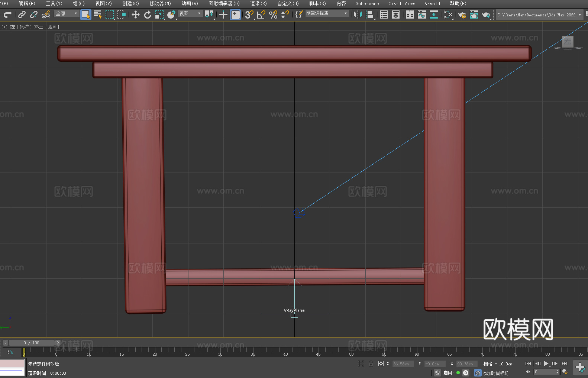The width and height of the screenshot is (588, 378).
Task: Select the Move tool
Action: coord(136,14)
